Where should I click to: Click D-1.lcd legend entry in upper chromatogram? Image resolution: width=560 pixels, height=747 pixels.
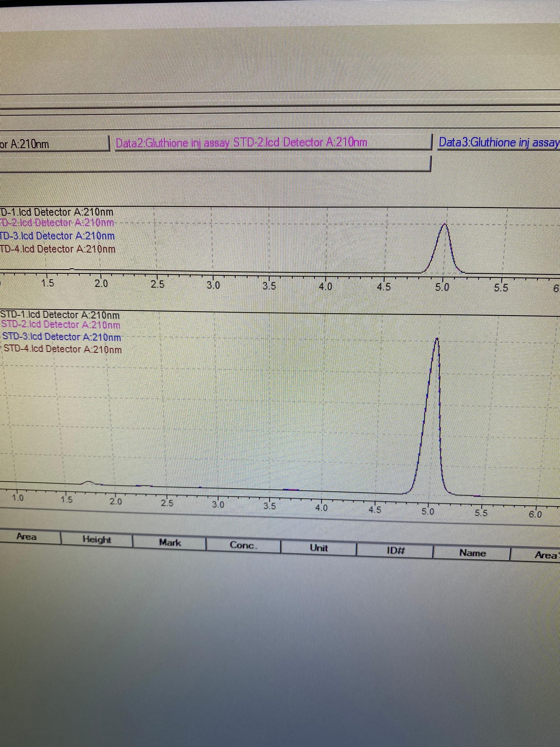[57, 213]
